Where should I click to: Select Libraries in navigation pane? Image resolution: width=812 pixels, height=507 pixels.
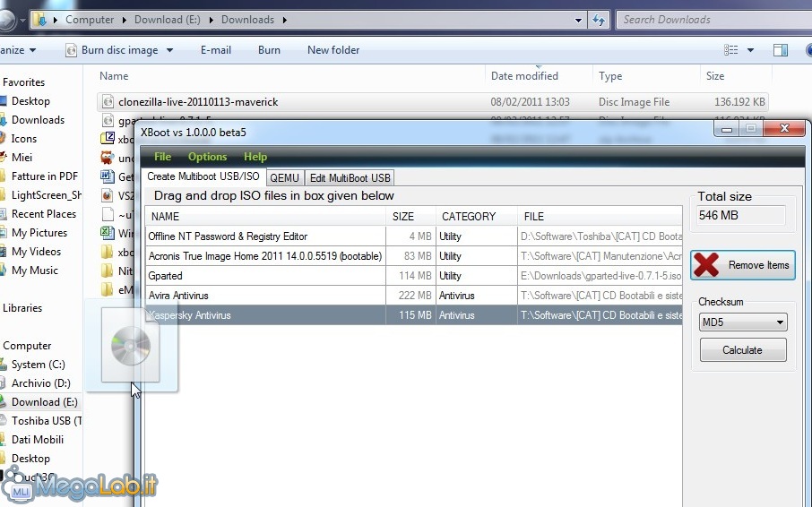coord(22,308)
